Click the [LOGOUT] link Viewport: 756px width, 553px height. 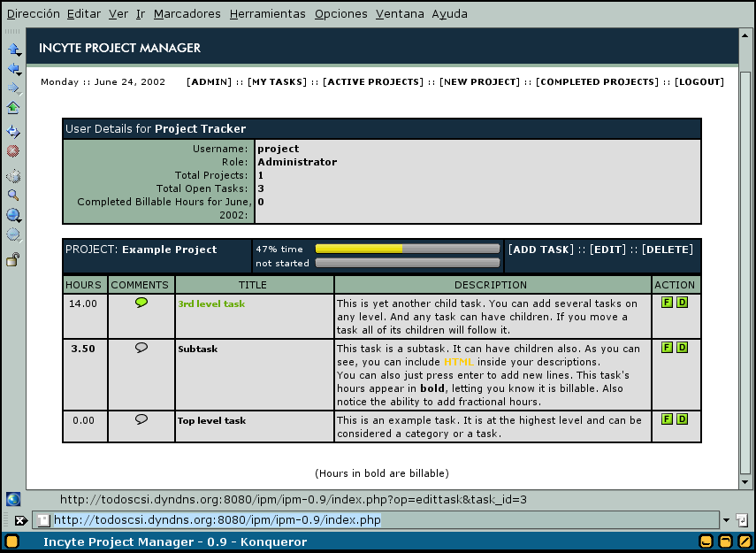[699, 82]
